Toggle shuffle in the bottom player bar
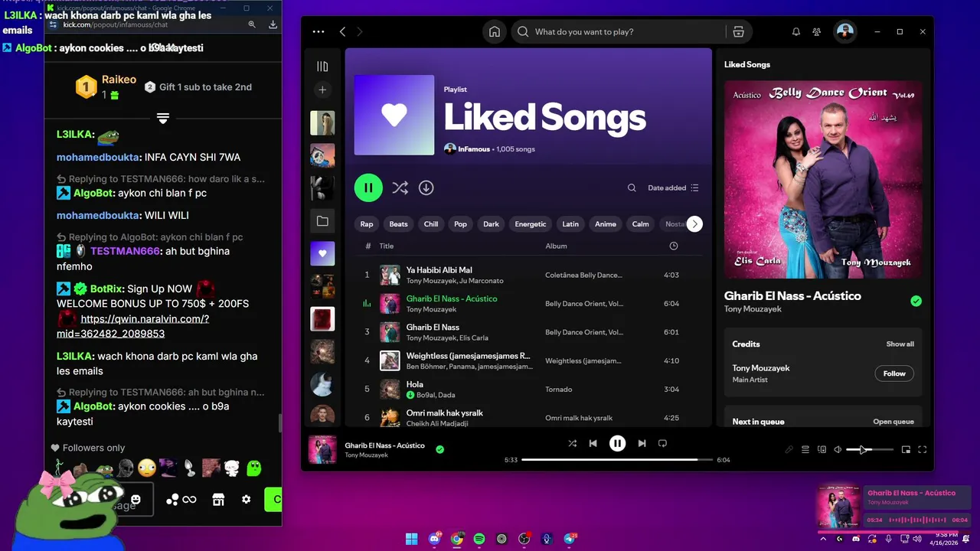 pyautogui.click(x=573, y=443)
